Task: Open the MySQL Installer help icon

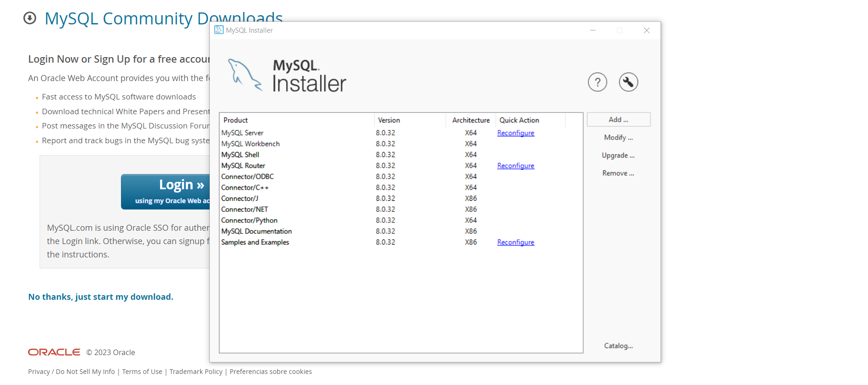Action: [x=597, y=82]
